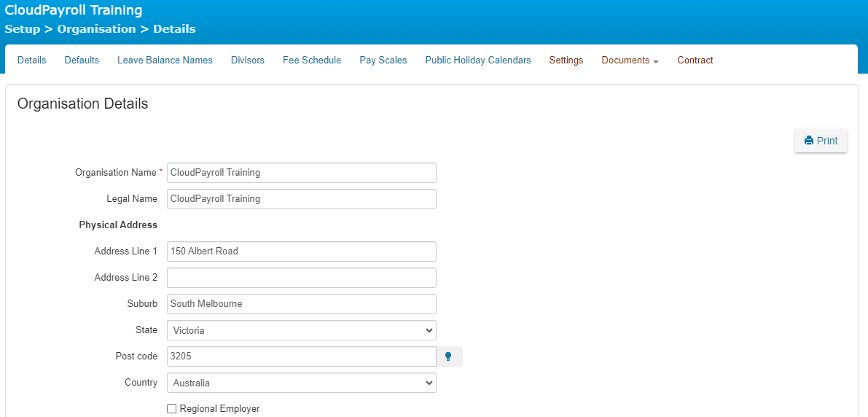The height and width of the screenshot is (417, 868).
Task: Click into the Legal Name field
Action: tap(302, 199)
